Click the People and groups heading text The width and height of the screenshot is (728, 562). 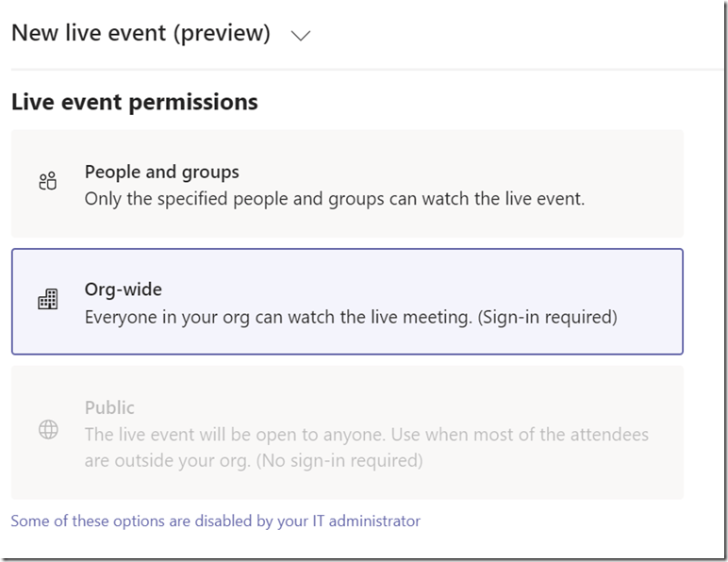tap(161, 172)
